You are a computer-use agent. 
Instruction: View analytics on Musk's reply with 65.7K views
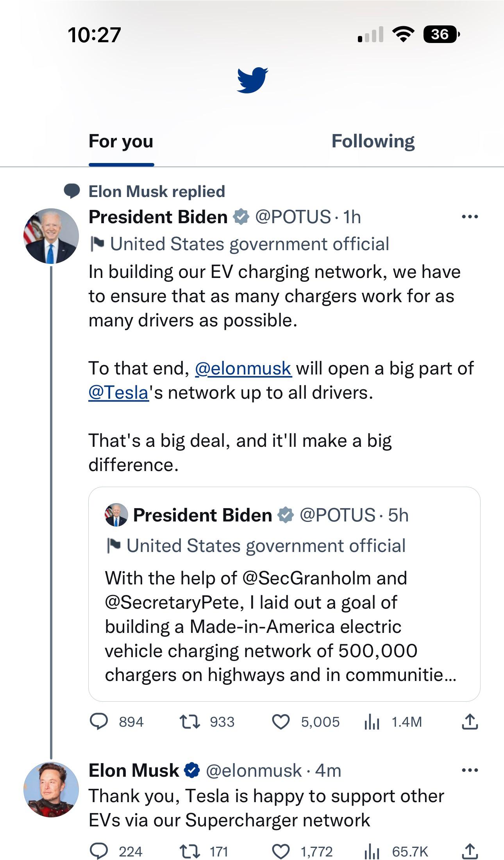[x=372, y=851]
